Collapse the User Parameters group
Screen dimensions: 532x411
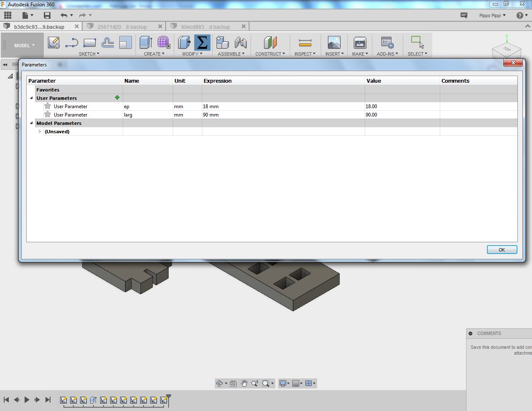[x=31, y=98]
